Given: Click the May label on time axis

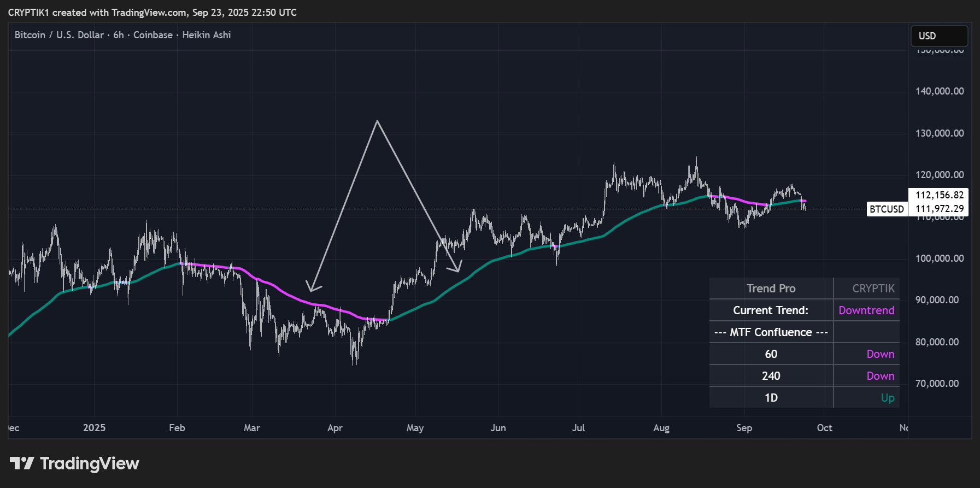Looking at the screenshot, I should pyautogui.click(x=415, y=428).
